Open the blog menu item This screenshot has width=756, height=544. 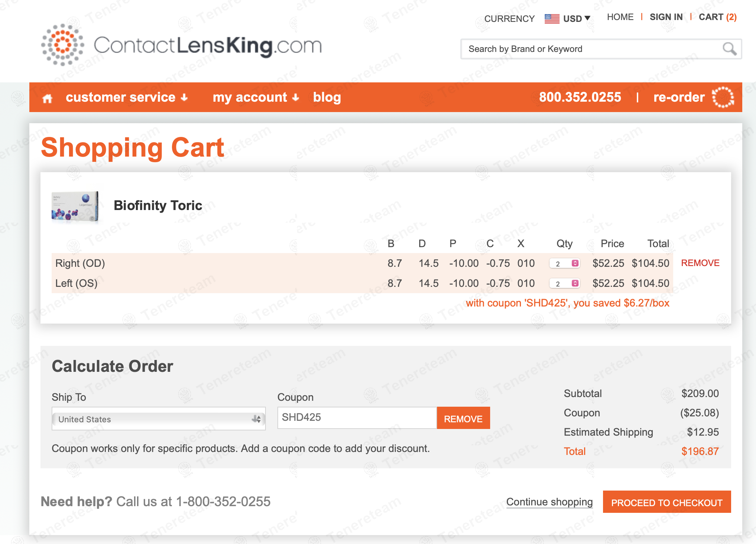[x=327, y=97]
